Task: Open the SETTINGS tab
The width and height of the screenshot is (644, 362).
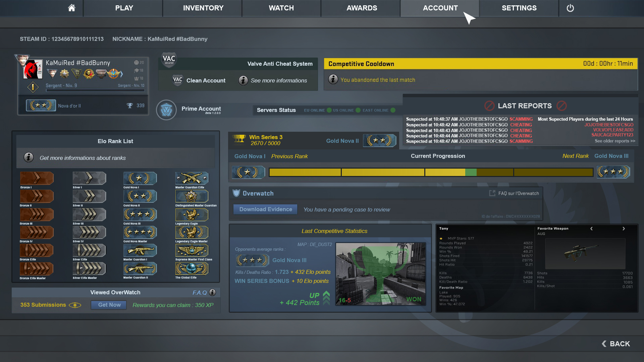Action: [x=519, y=8]
